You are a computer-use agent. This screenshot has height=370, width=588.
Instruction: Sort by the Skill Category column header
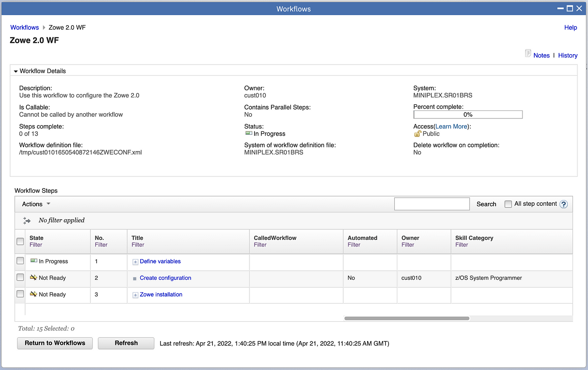[x=474, y=238]
